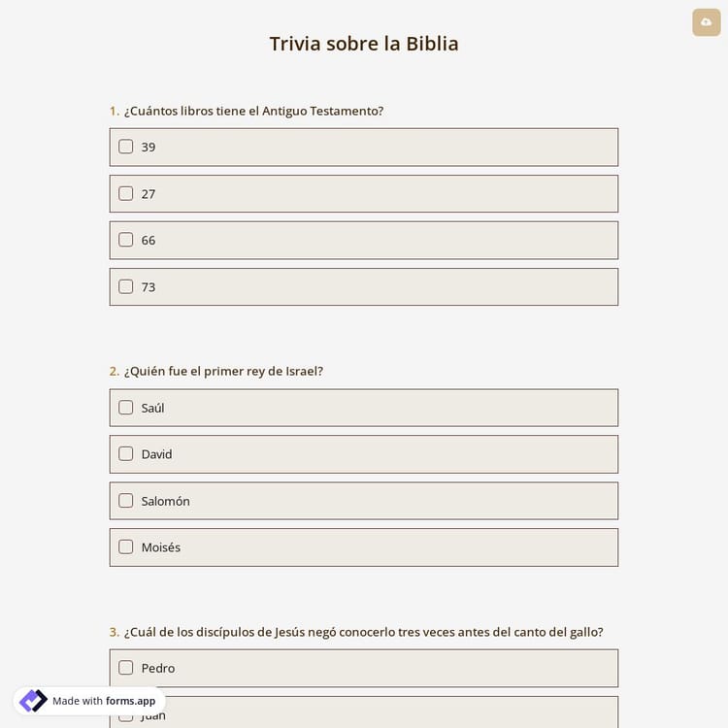Tick the David checkbox

pyautogui.click(x=126, y=453)
